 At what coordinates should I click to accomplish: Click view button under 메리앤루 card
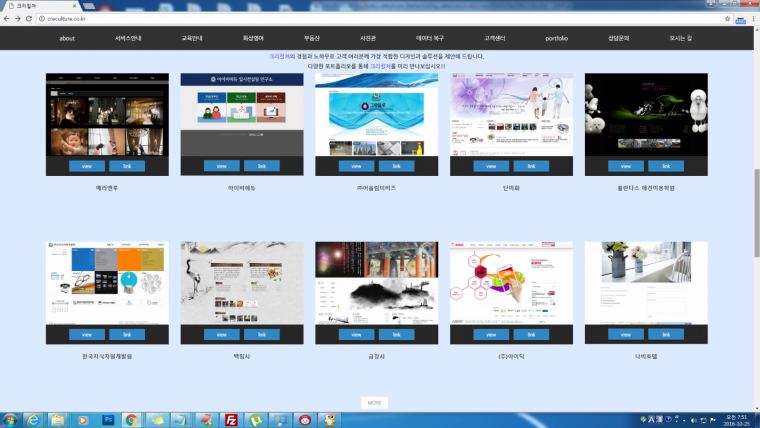[87, 166]
